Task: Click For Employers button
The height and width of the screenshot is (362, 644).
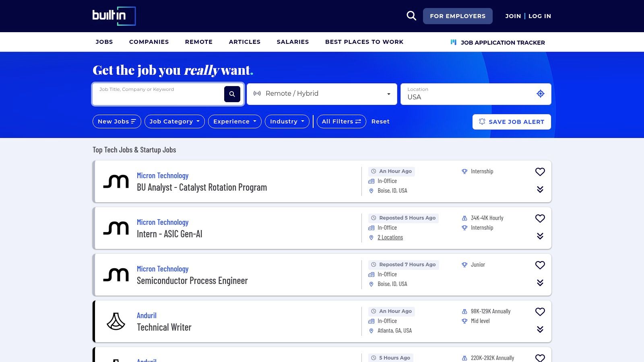Action: [x=458, y=16]
